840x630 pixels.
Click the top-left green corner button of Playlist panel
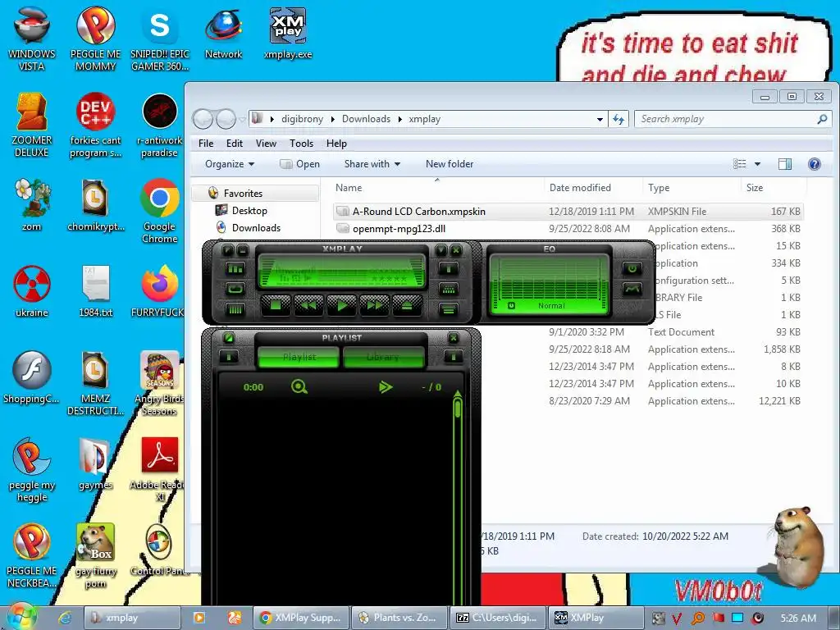point(229,337)
